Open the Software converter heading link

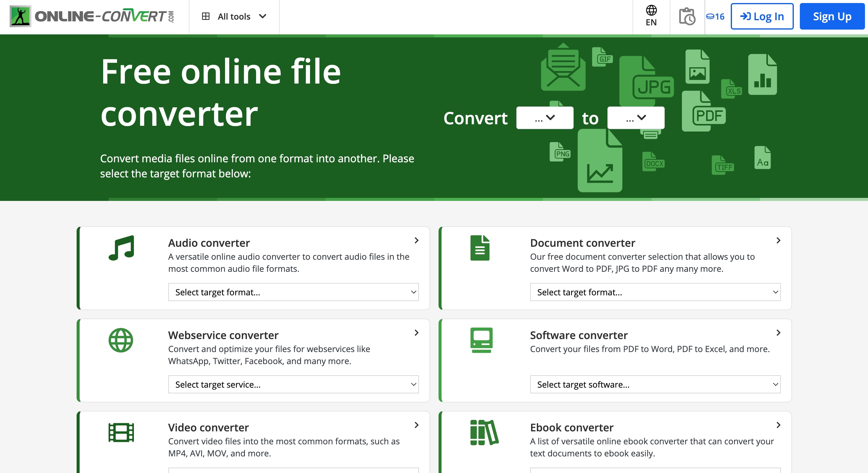tap(579, 335)
